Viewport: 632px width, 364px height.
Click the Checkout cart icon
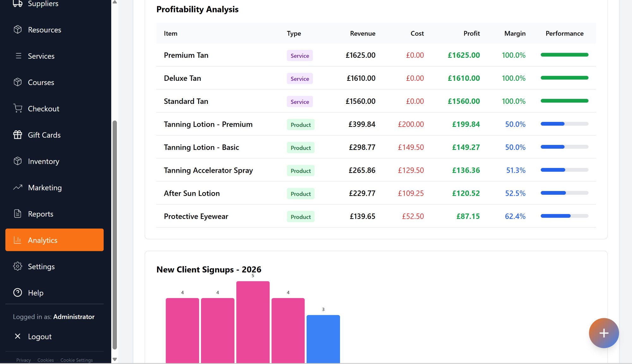18,109
